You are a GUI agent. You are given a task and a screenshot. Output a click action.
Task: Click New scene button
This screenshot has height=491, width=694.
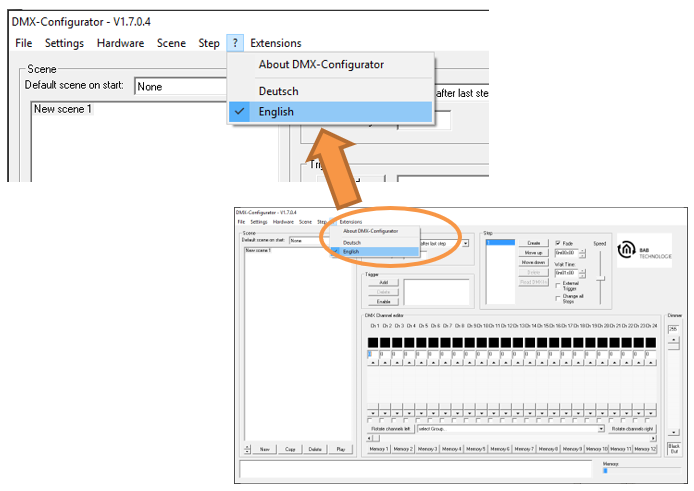[x=264, y=449]
